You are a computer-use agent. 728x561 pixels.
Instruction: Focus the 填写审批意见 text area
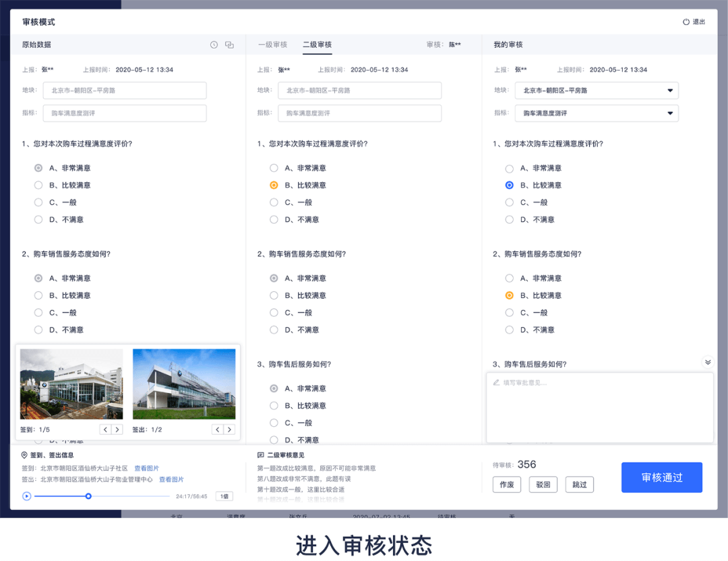(599, 407)
